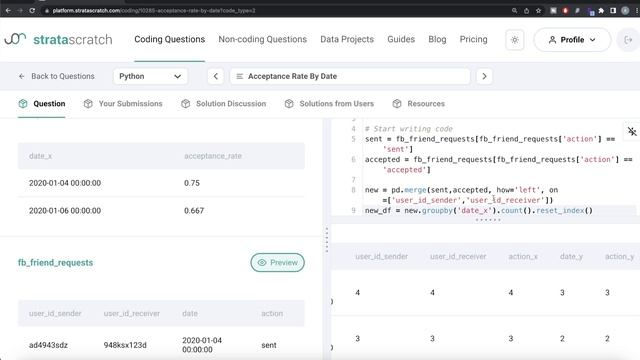Switch to Your Submissions tab
The image size is (640, 360).
123,104
